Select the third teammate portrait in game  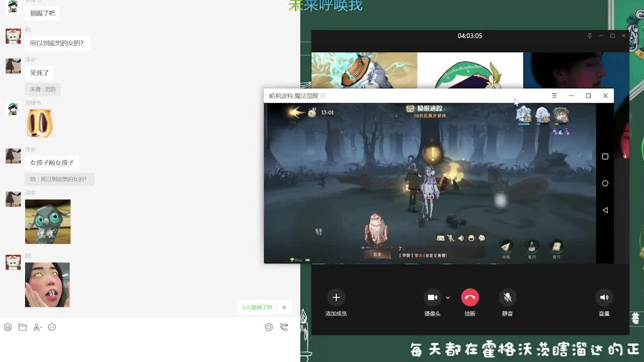pyautogui.click(x=560, y=114)
